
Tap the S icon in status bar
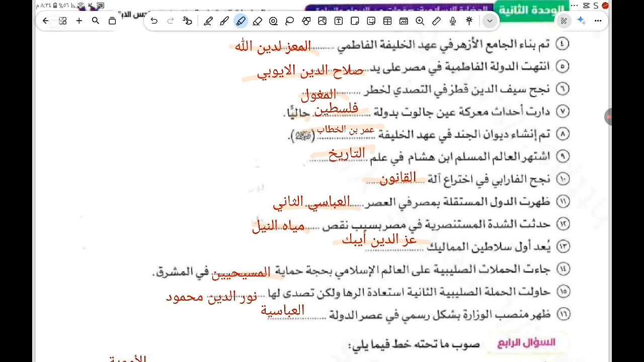596,6
